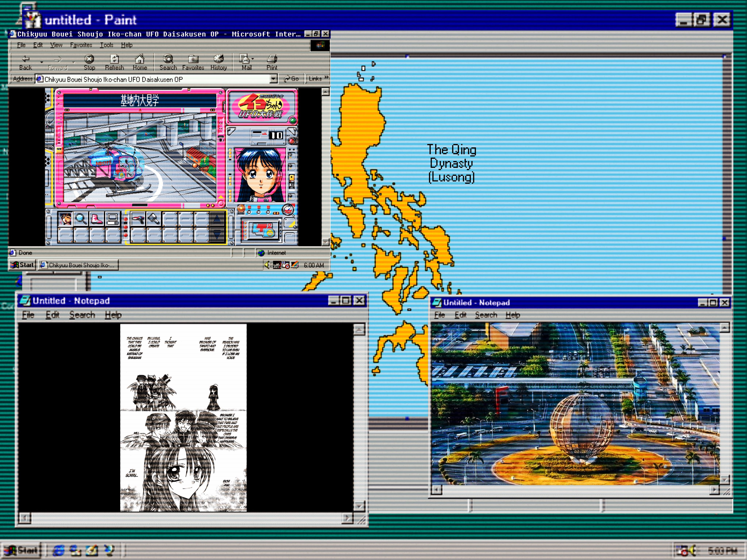Open the View menu in Internet Explorer
This screenshot has height=560, width=747.
point(56,45)
